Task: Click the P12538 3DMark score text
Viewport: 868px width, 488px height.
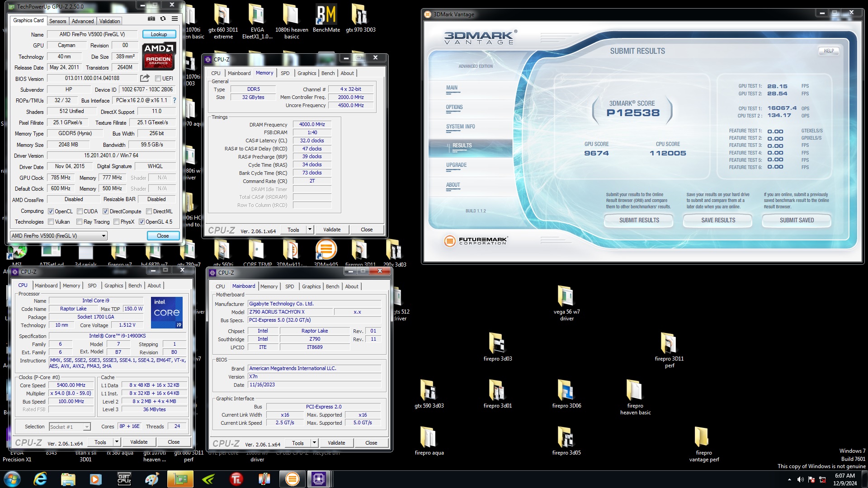Action: pyautogui.click(x=632, y=113)
